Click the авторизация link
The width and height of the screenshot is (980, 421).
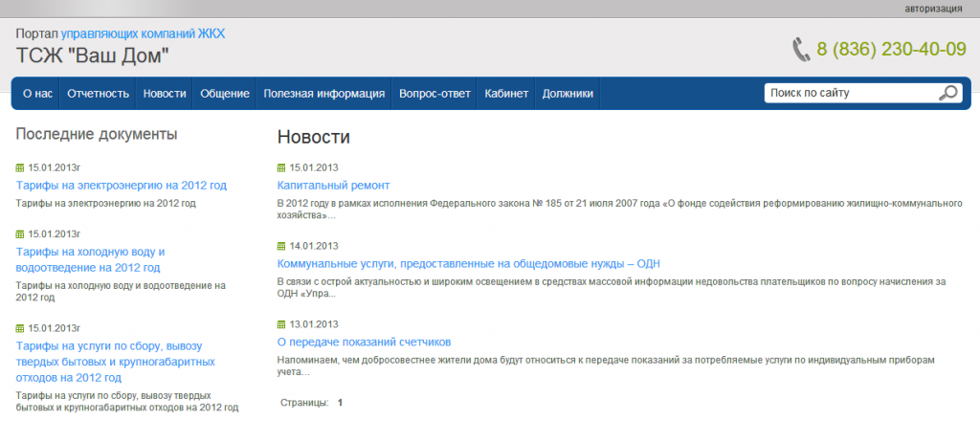(933, 9)
